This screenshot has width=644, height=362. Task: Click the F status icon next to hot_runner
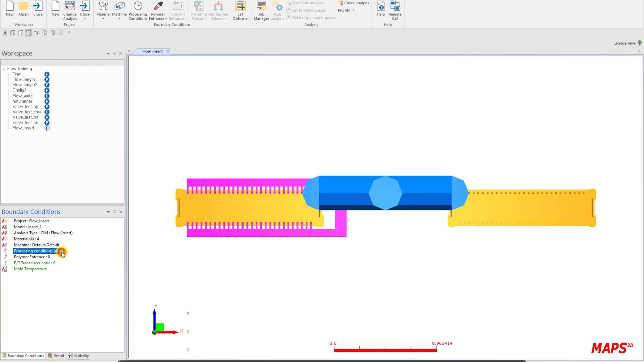click(47, 101)
